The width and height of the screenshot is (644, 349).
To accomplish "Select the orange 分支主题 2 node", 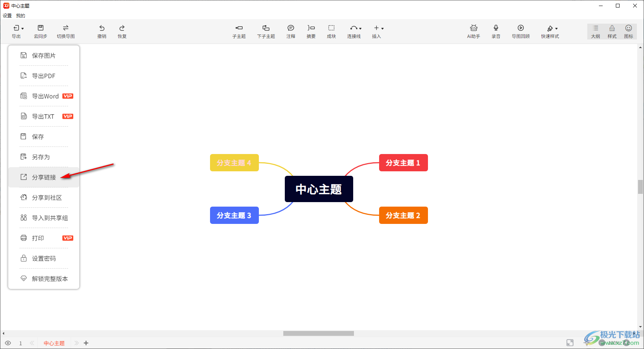I will (x=403, y=215).
